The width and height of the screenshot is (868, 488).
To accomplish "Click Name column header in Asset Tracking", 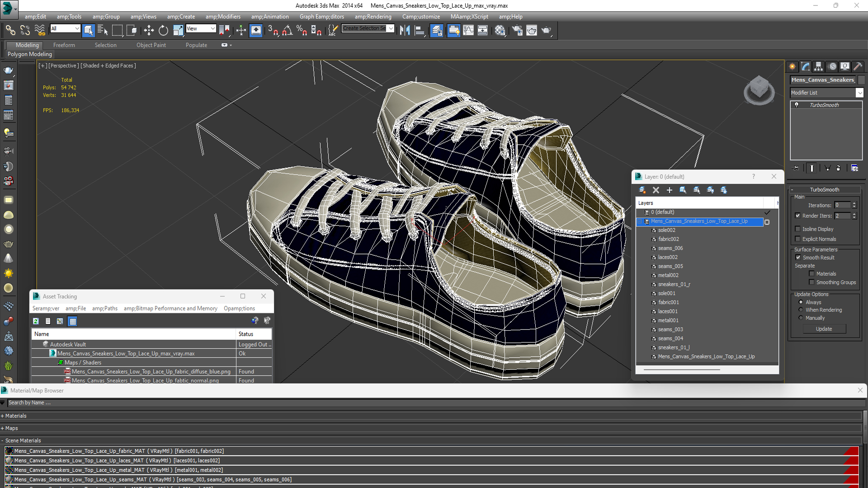I will [x=134, y=334].
